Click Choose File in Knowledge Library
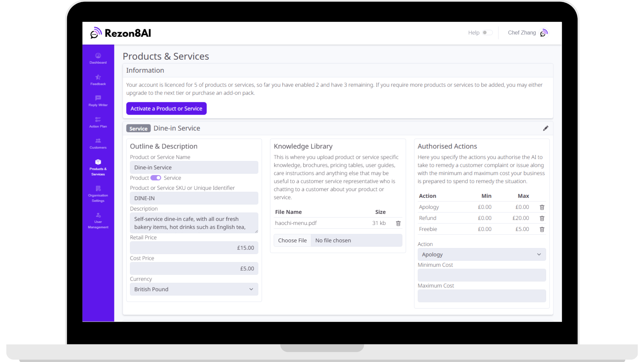 [x=292, y=240]
